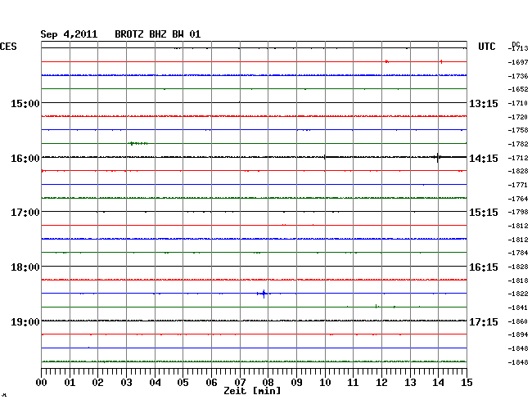Click the green signal burst near minute 3
The width and height of the screenshot is (532, 404).
pyautogui.click(x=138, y=143)
